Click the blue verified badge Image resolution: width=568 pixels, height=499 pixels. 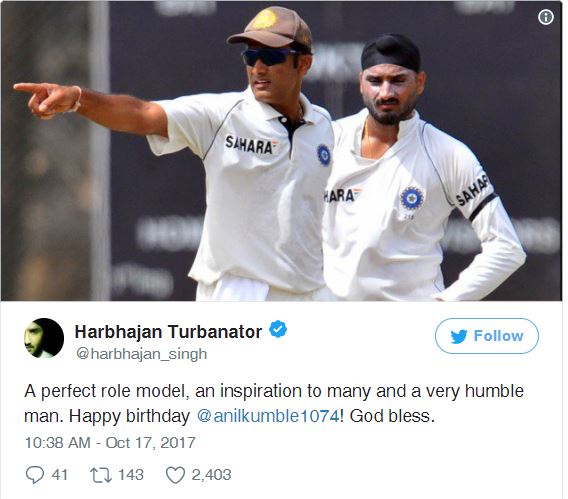[278, 329]
